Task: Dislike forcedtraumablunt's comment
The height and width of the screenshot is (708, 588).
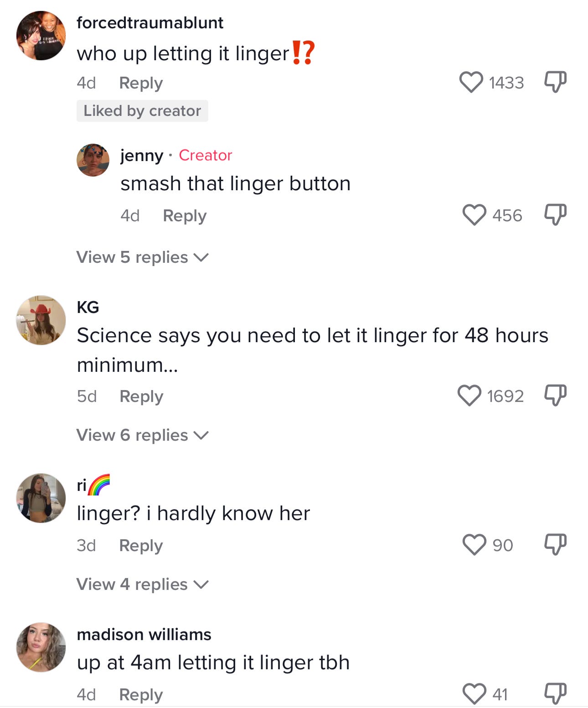Action: pos(554,82)
